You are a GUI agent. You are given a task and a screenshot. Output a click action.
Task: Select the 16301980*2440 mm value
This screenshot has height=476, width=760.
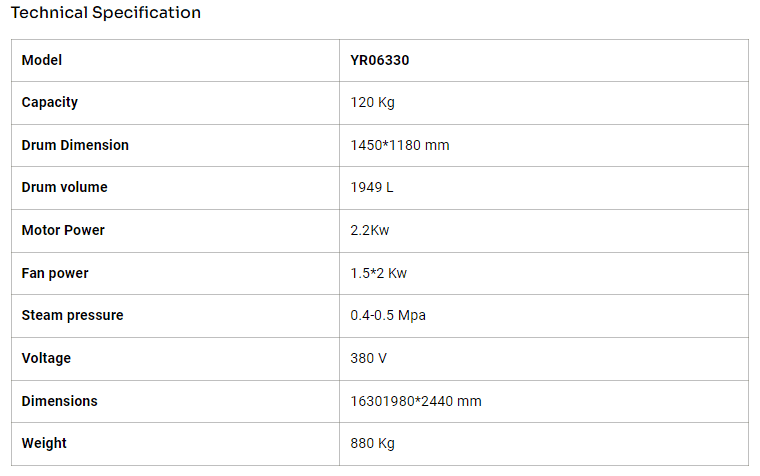coord(416,401)
